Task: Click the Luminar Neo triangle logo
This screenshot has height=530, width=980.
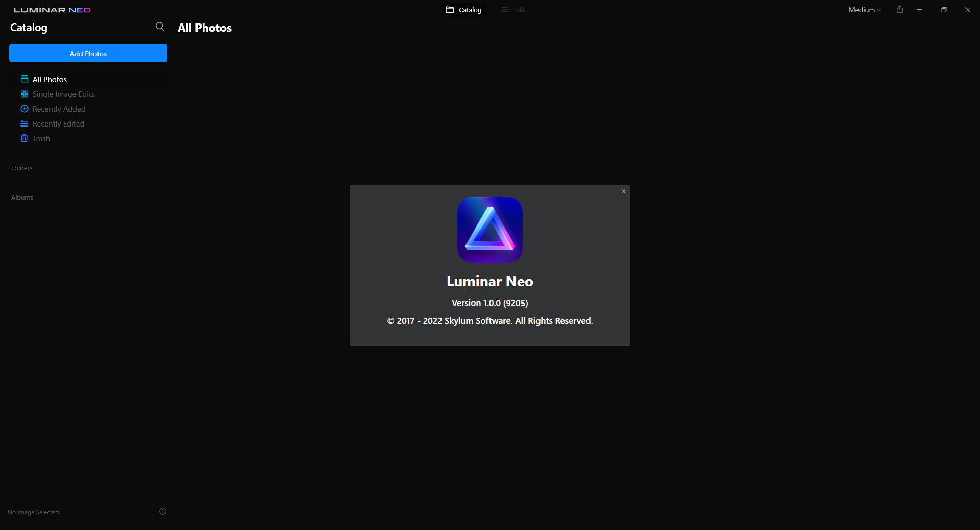Action: pyautogui.click(x=490, y=230)
